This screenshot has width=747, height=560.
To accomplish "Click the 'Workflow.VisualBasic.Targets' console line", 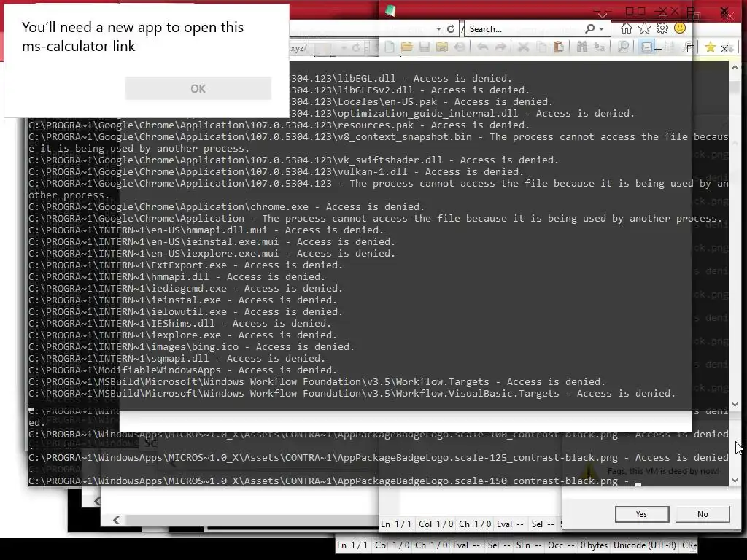I will [352, 393].
